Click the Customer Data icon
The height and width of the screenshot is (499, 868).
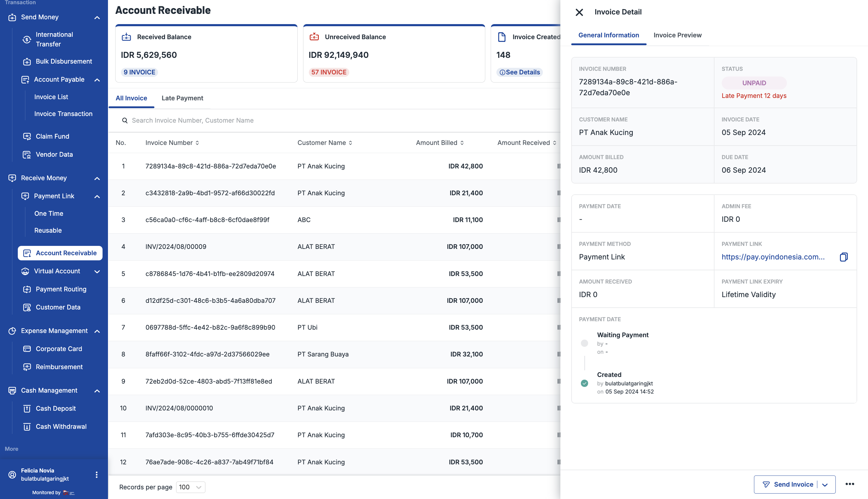click(x=27, y=307)
